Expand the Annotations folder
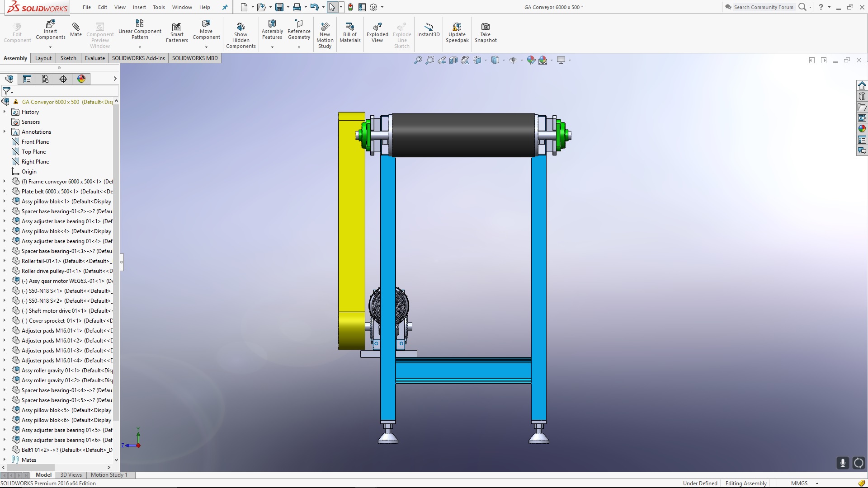Viewport: 868px width, 488px height. 5,131
